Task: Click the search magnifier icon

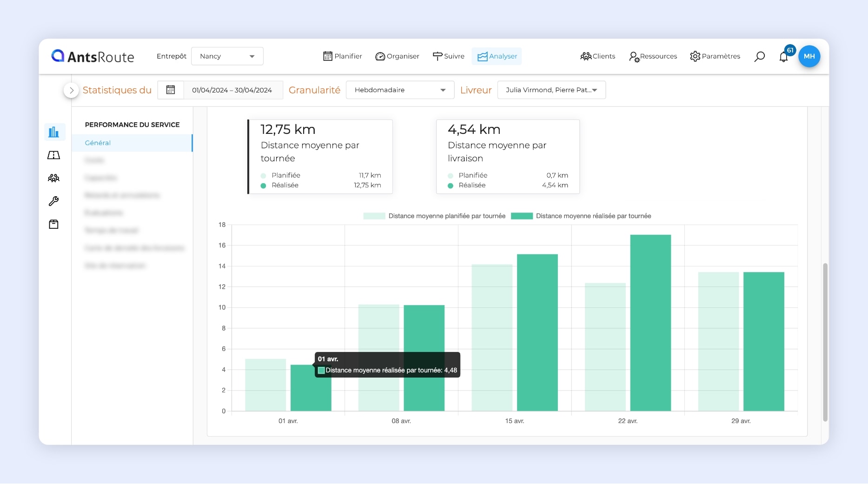Action: [759, 56]
